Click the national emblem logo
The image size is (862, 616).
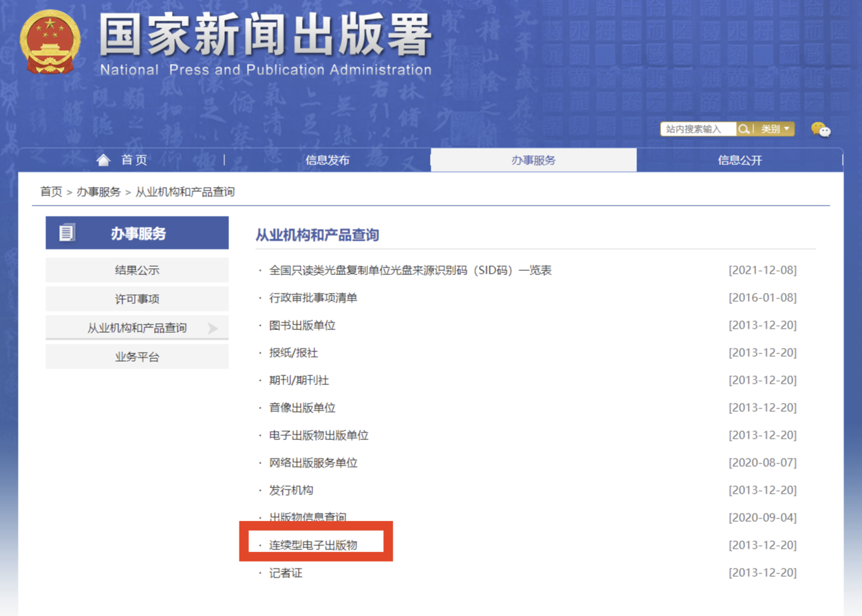click(50, 43)
